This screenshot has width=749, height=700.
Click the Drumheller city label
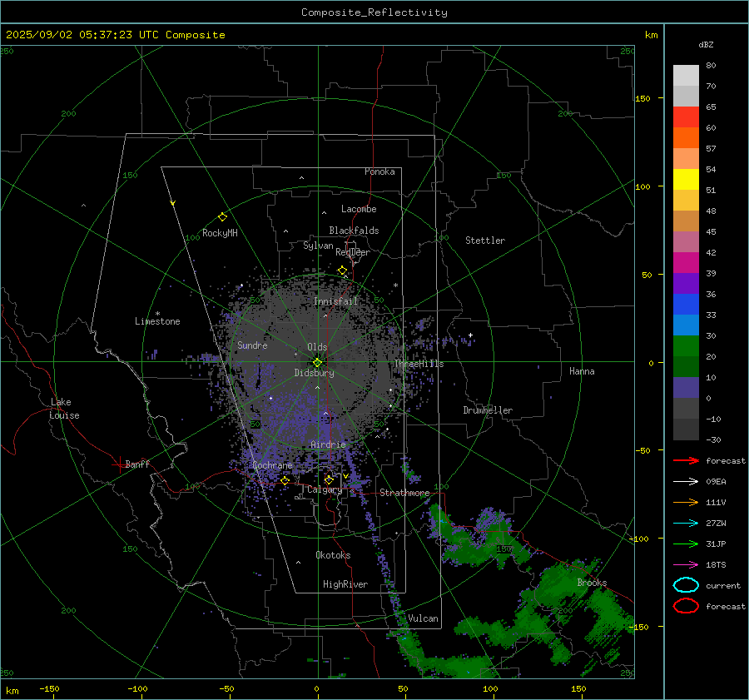(x=488, y=410)
